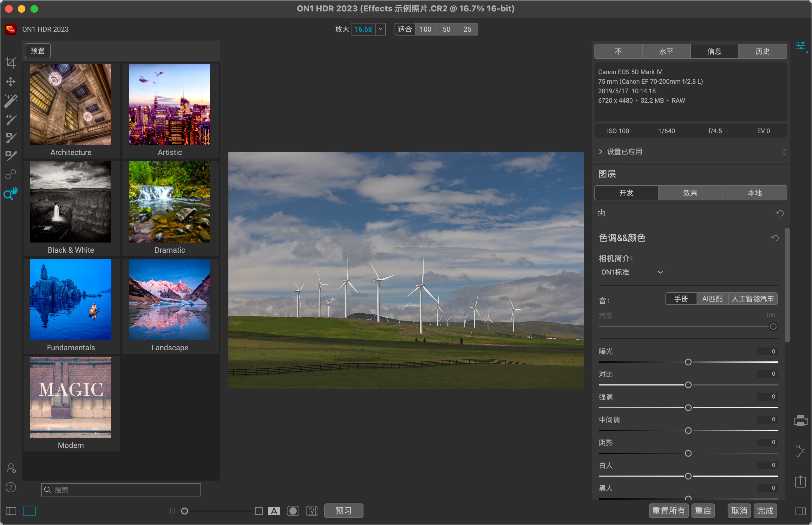Click the search magnifier icon
This screenshot has height=525, width=812.
pyautogui.click(x=47, y=490)
